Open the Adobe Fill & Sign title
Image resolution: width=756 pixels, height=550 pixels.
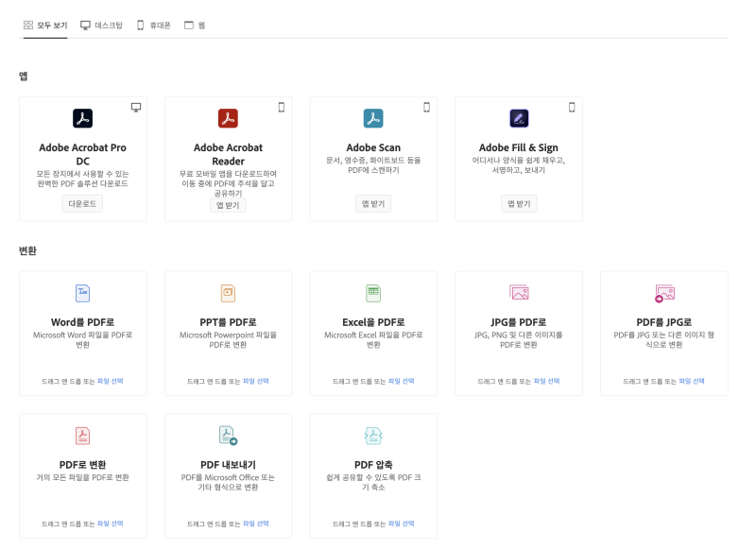click(x=519, y=147)
